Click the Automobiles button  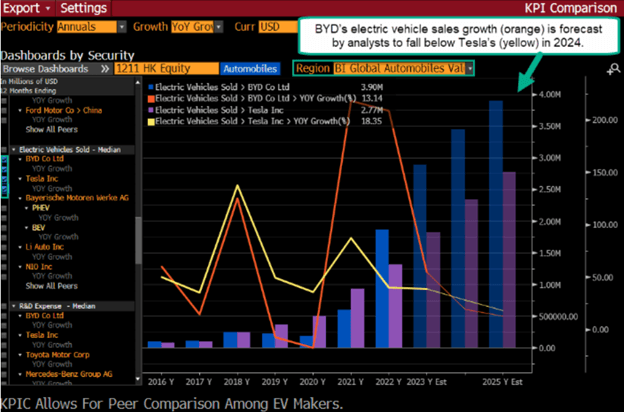(250, 69)
